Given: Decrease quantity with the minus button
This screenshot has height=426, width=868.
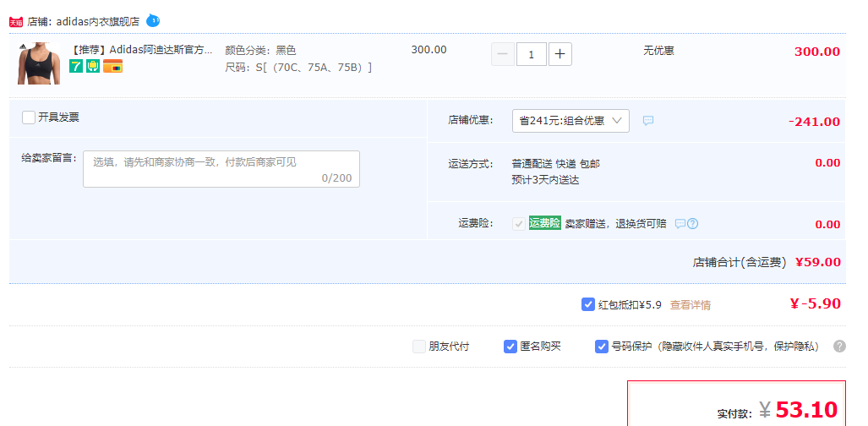Looking at the screenshot, I should pyautogui.click(x=503, y=54).
